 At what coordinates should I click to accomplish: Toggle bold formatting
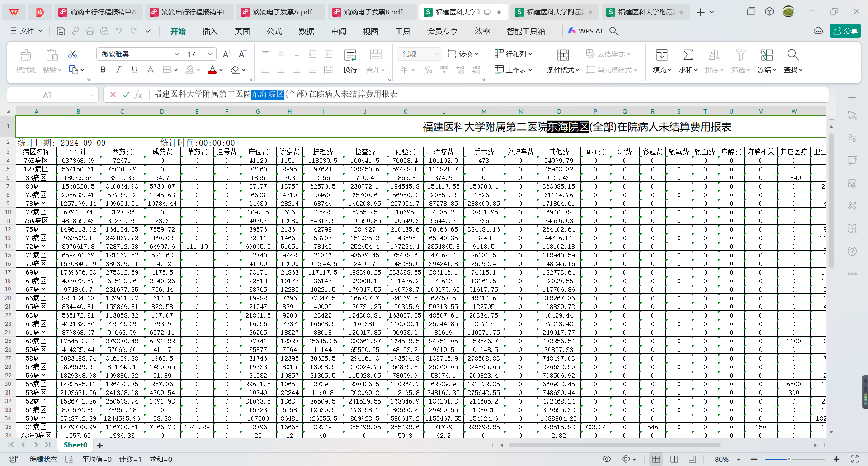click(x=103, y=70)
